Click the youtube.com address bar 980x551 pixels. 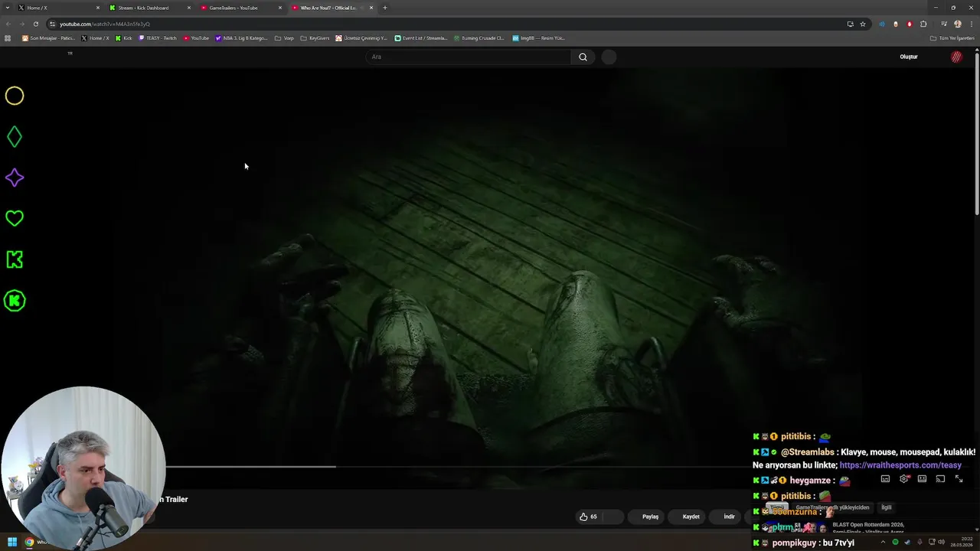444,24
